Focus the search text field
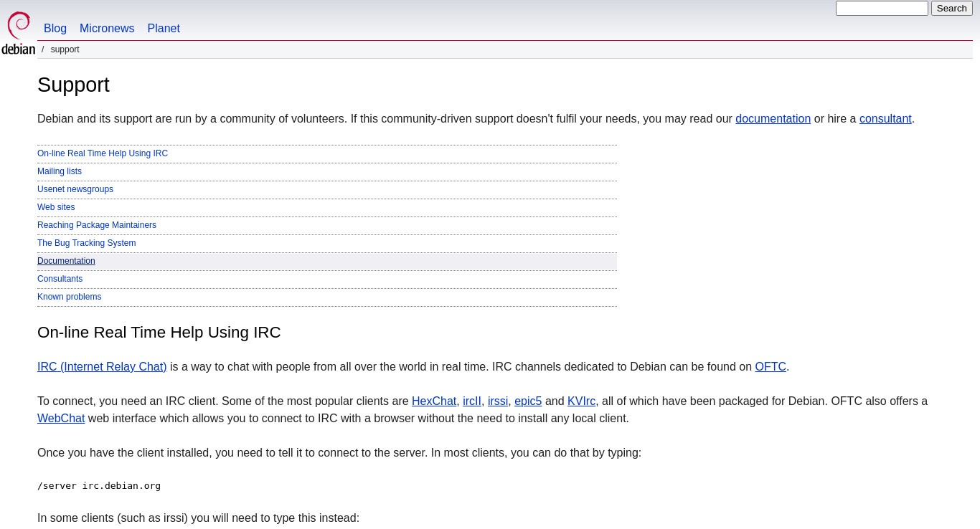Screen dimensions: 980x529 click(882, 9)
